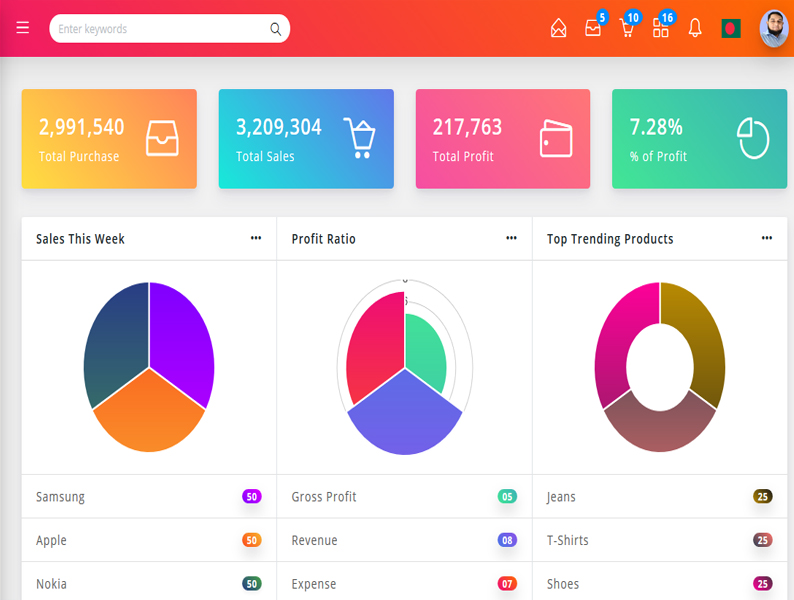The width and height of the screenshot is (794, 600).
Task: Select the Revenue row in profit list
Action: pyautogui.click(x=404, y=540)
